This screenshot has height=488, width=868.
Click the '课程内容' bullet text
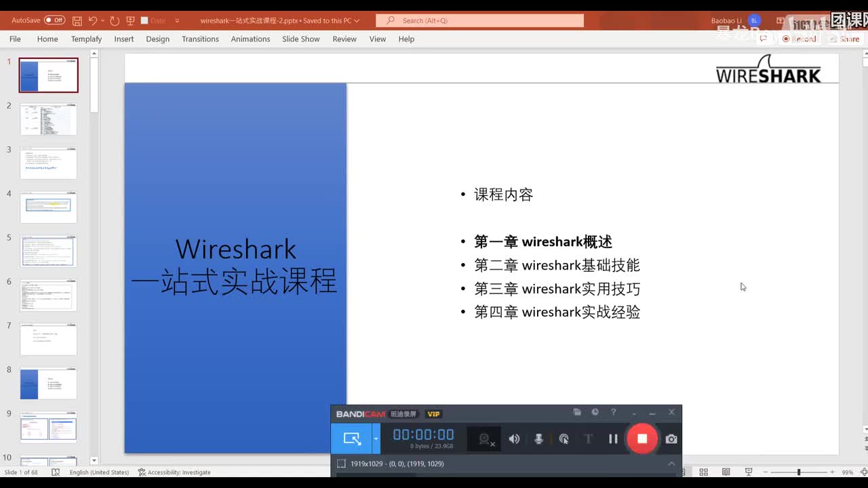pos(504,195)
